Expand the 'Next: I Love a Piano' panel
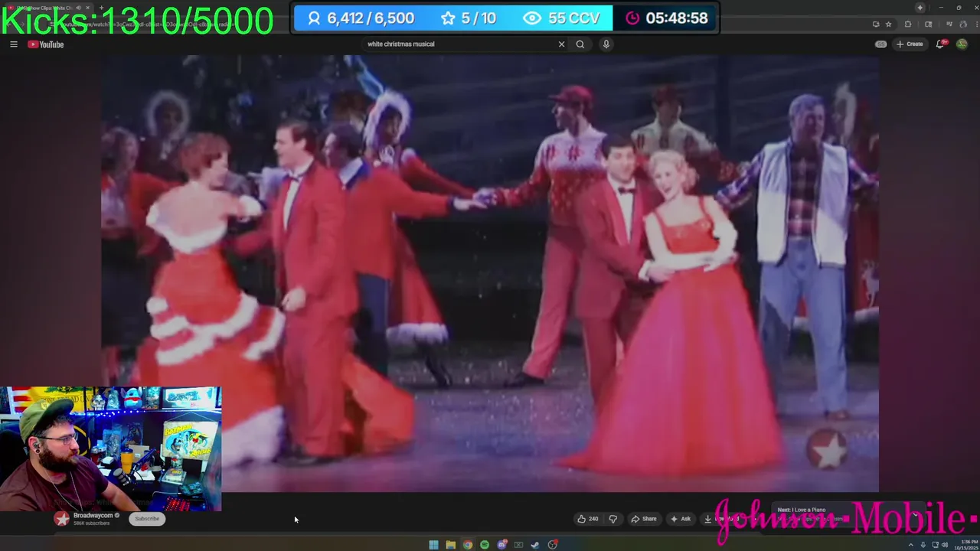This screenshot has width=980, height=551. pyautogui.click(x=914, y=516)
